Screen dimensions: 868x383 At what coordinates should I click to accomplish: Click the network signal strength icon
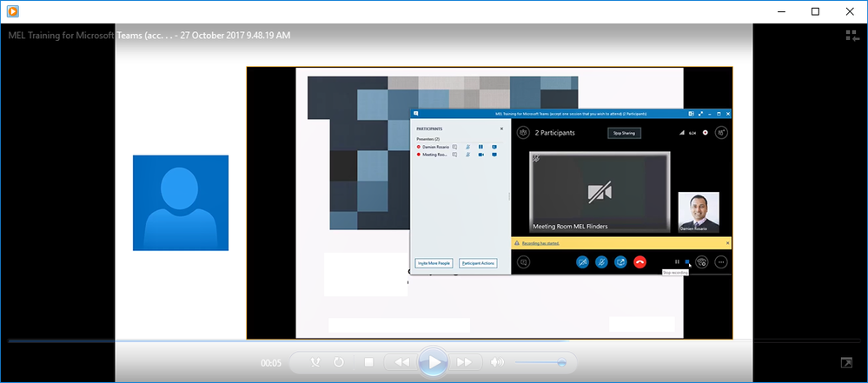682,133
